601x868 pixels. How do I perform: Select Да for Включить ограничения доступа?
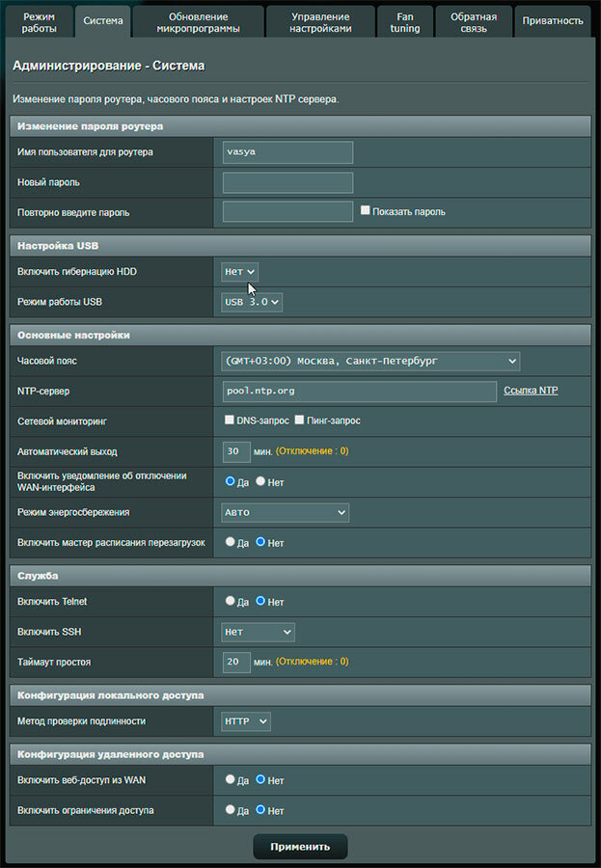point(230,810)
